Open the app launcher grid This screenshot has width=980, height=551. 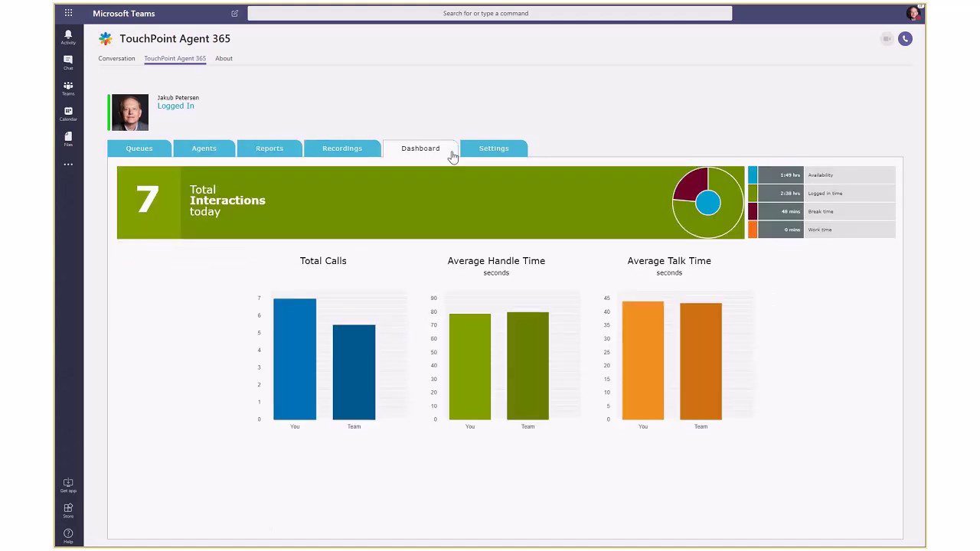click(x=68, y=13)
